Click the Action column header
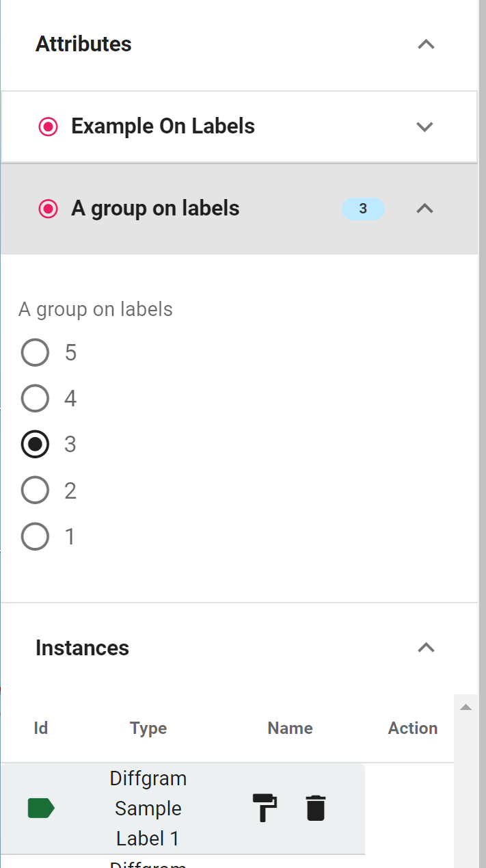This screenshot has height=868, width=486. click(x=413, y=728)
